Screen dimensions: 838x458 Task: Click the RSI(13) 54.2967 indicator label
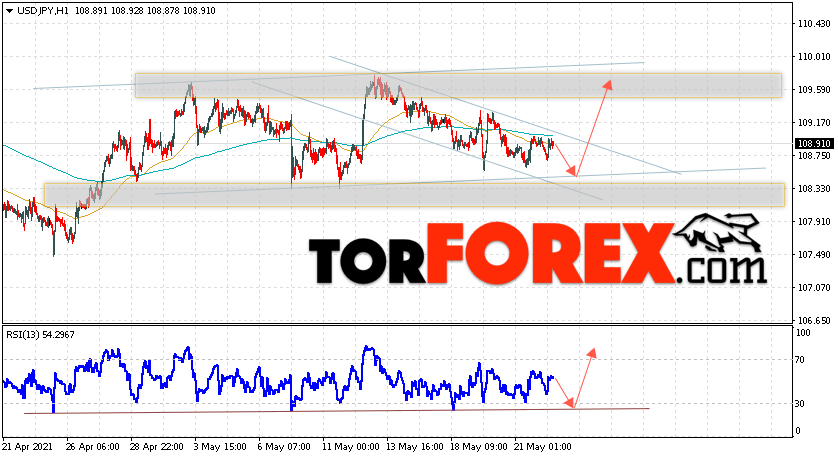[x=41, y=335]
